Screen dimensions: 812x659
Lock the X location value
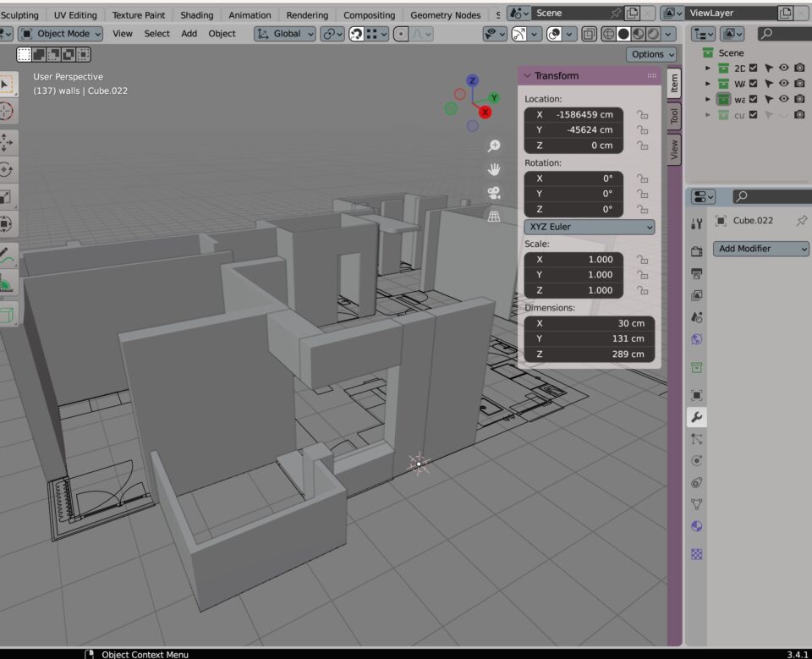click(643, 115)
